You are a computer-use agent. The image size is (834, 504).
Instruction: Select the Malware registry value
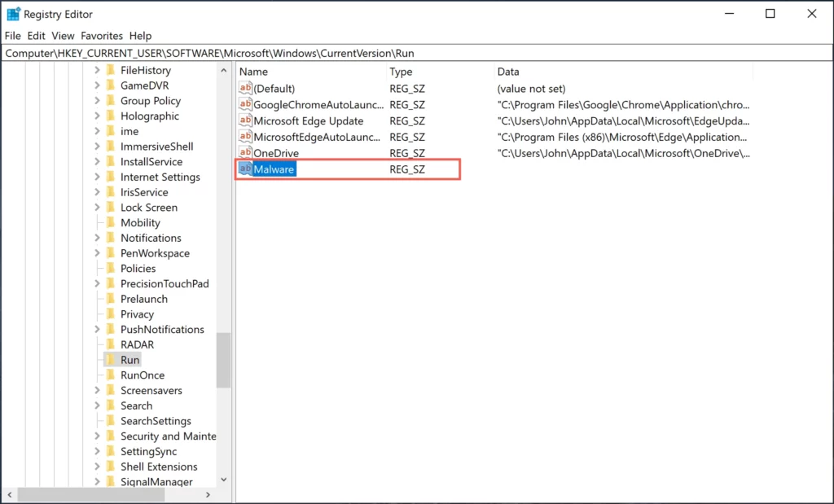(x=273, y=169)
